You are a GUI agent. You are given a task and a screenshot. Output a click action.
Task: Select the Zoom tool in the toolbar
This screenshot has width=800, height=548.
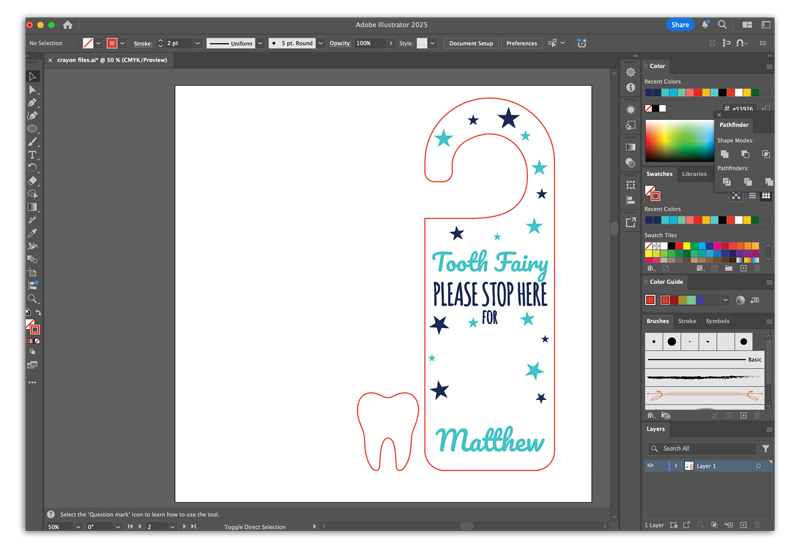pos(33,298)
